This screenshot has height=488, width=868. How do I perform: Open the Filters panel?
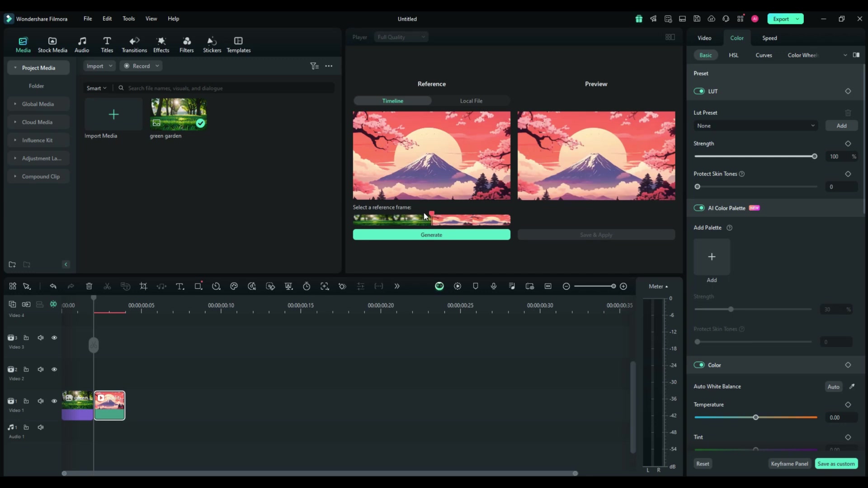[186, 45]
